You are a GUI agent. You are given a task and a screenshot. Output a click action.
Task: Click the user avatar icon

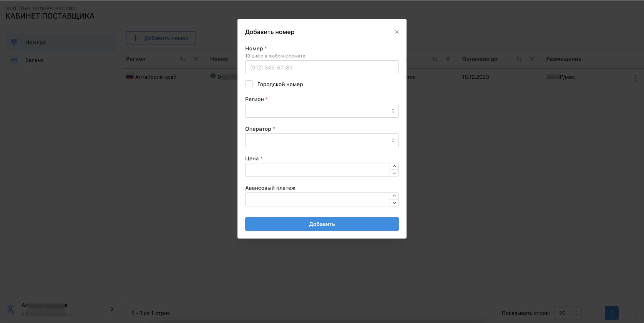point(11,309)
